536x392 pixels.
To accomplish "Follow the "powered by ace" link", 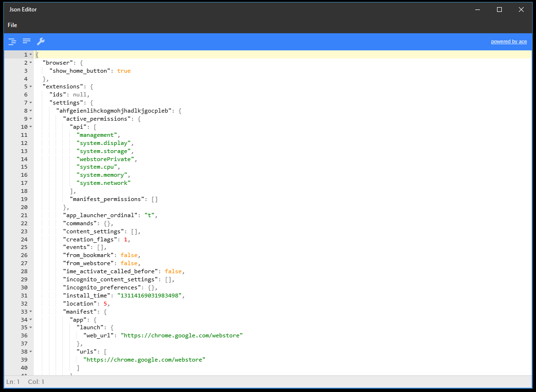I will [509, 41].
